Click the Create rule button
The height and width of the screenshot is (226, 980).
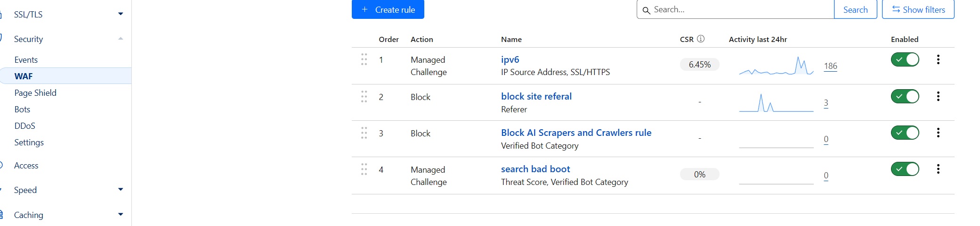point(388,9)
